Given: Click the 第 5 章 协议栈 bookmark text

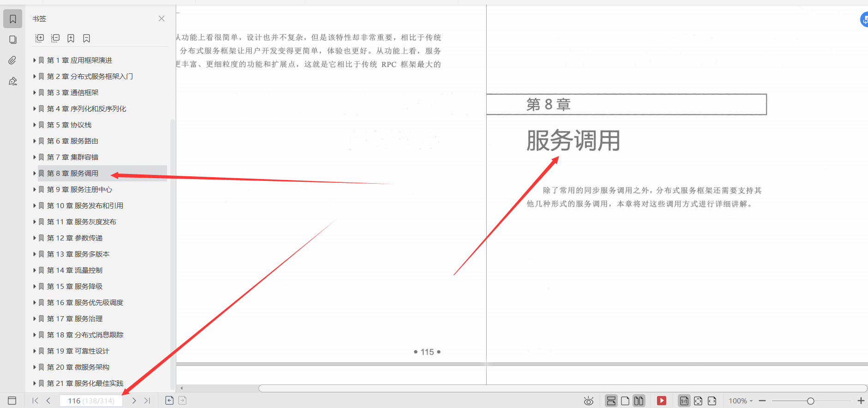Looking at the screenshot, I should pos(69,125).
